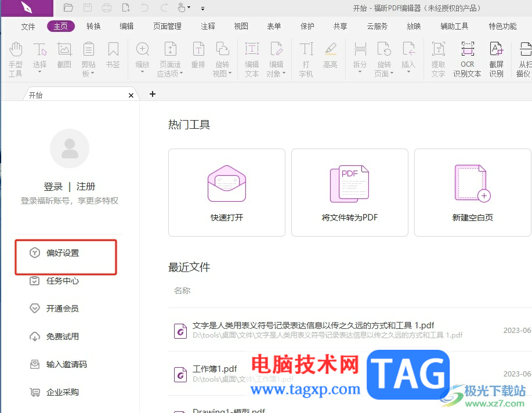Open the View (视图) tab

click(x=241, y=27)
